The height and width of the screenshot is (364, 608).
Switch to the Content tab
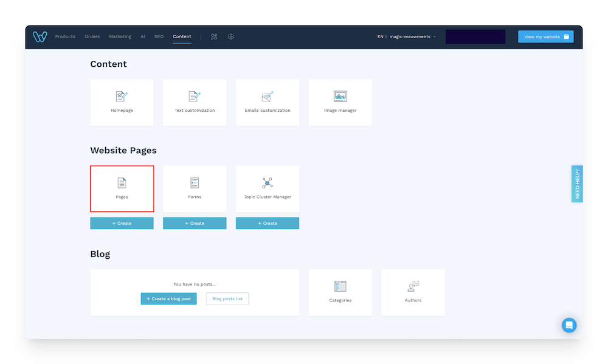click(182, 36)
